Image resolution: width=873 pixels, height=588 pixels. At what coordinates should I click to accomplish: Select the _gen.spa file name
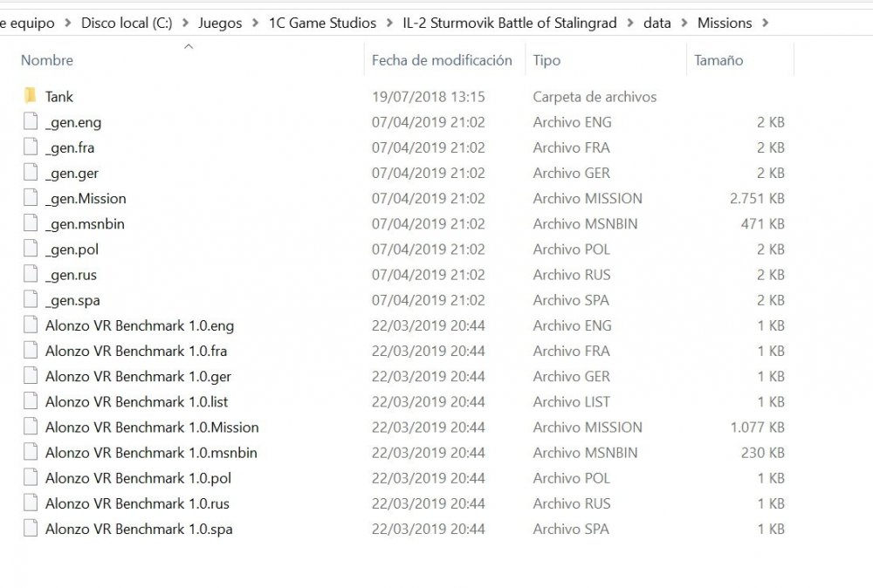point(72,300)
